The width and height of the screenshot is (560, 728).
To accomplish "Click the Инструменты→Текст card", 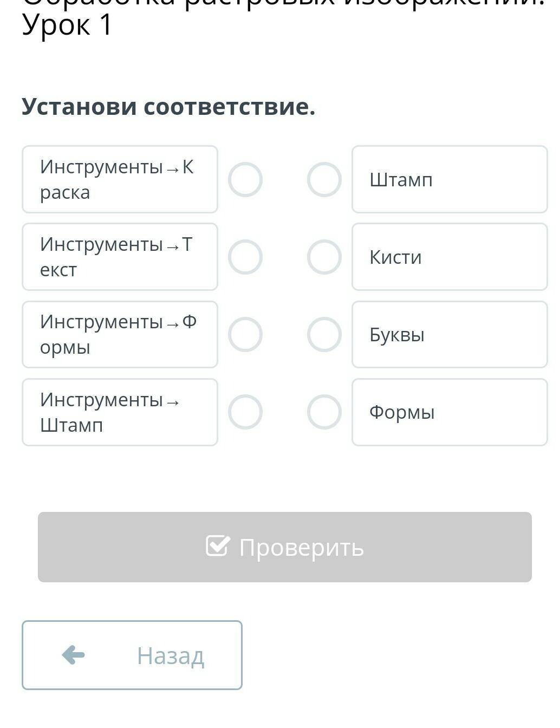I will coord(120,257).
